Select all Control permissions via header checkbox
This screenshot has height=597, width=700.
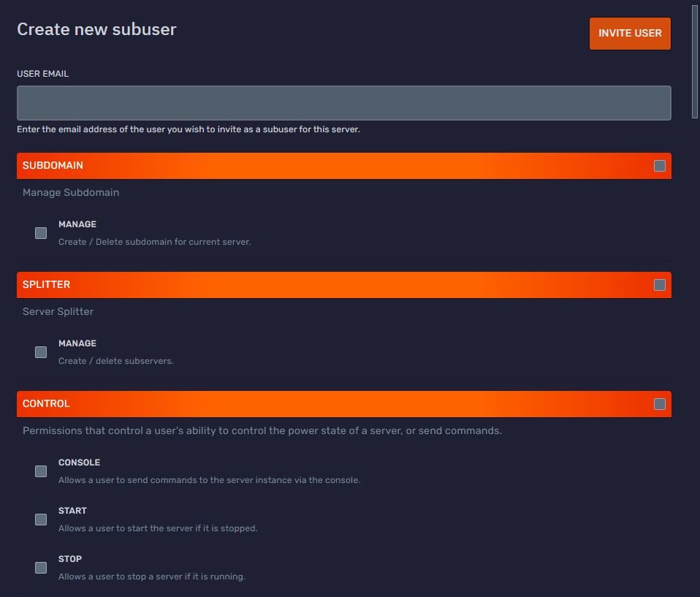click(x=660, y=404)
